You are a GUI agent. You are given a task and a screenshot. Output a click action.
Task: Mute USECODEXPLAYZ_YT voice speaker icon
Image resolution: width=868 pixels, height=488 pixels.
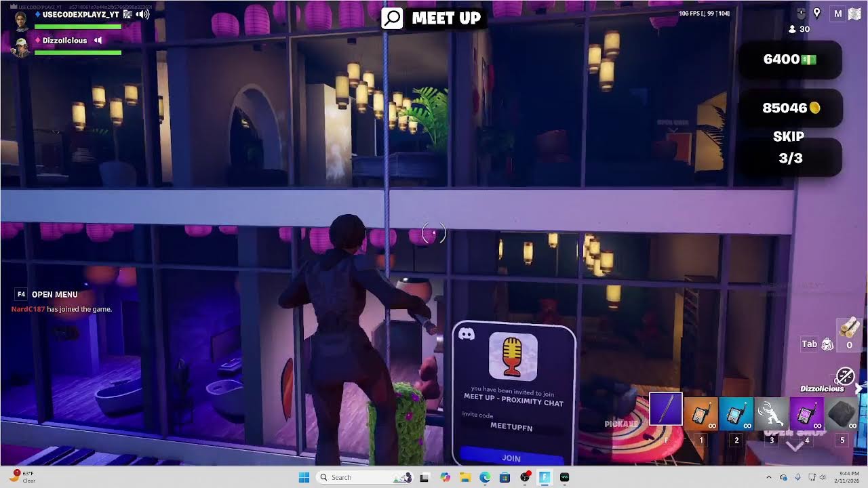(142, 14)
